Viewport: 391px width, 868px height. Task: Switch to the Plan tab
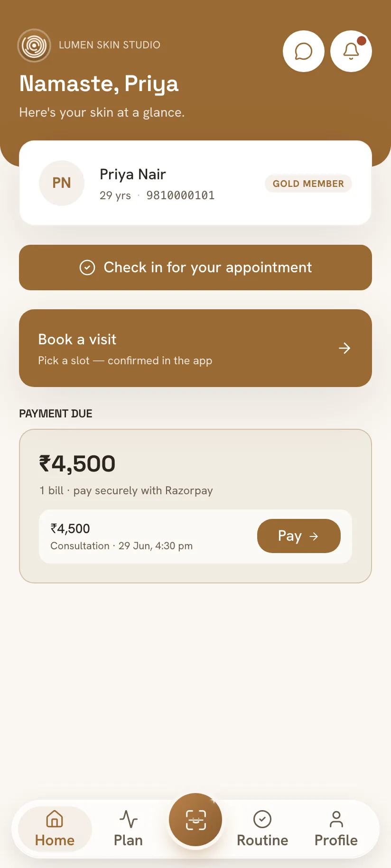tap(128, 828)
